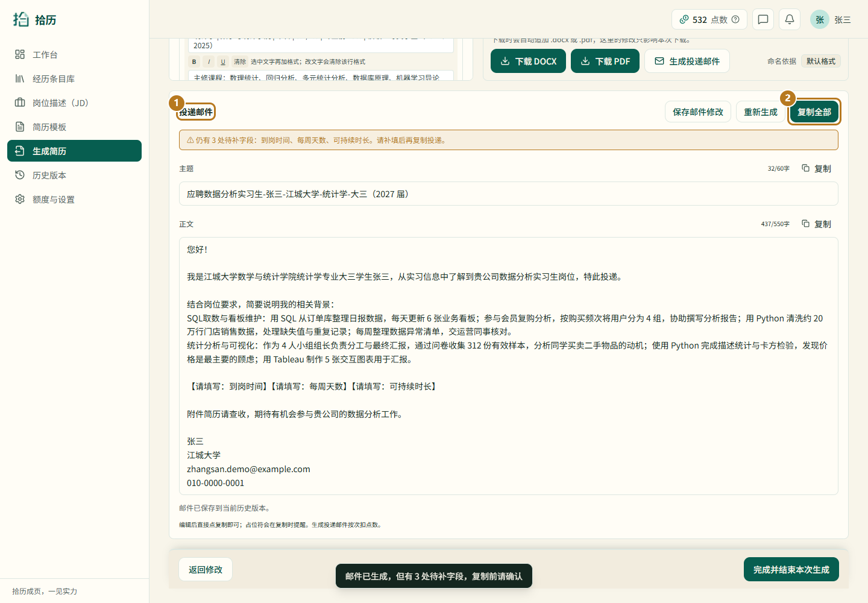868x603 pixels.
Task: Open 工作台 from the sidebar
Action: coord(74,54)
